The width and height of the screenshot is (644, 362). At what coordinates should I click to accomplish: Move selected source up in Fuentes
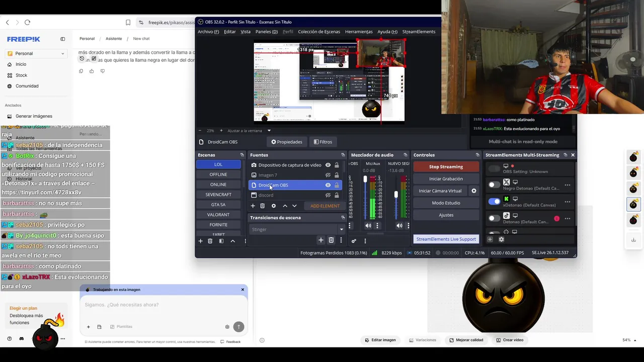[285, 206]
